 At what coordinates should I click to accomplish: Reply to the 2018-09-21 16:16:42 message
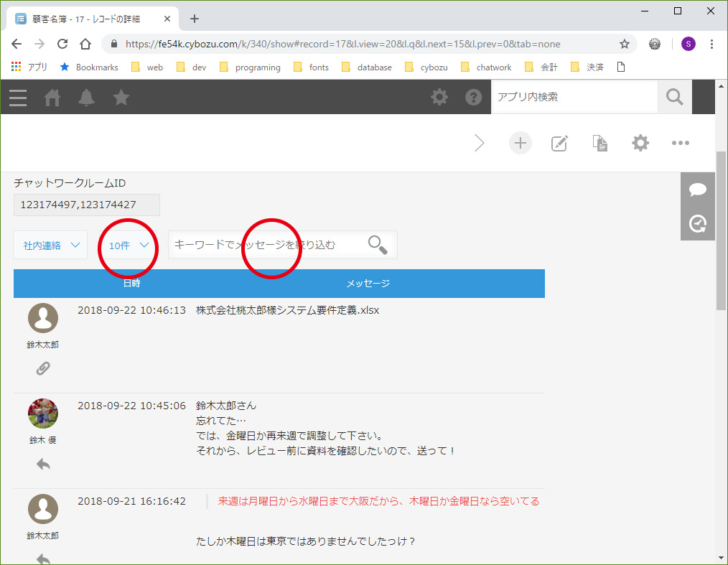click(x=42, y=559)
